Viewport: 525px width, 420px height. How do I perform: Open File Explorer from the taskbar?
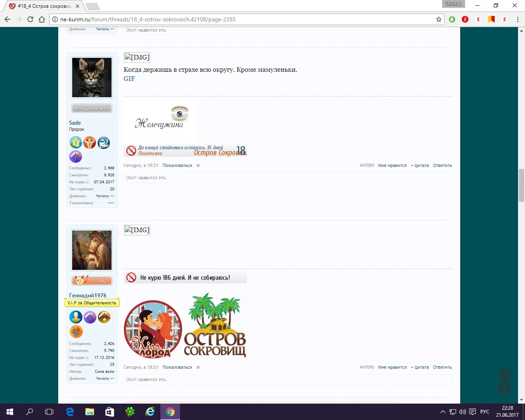click(x=89, y=412)
